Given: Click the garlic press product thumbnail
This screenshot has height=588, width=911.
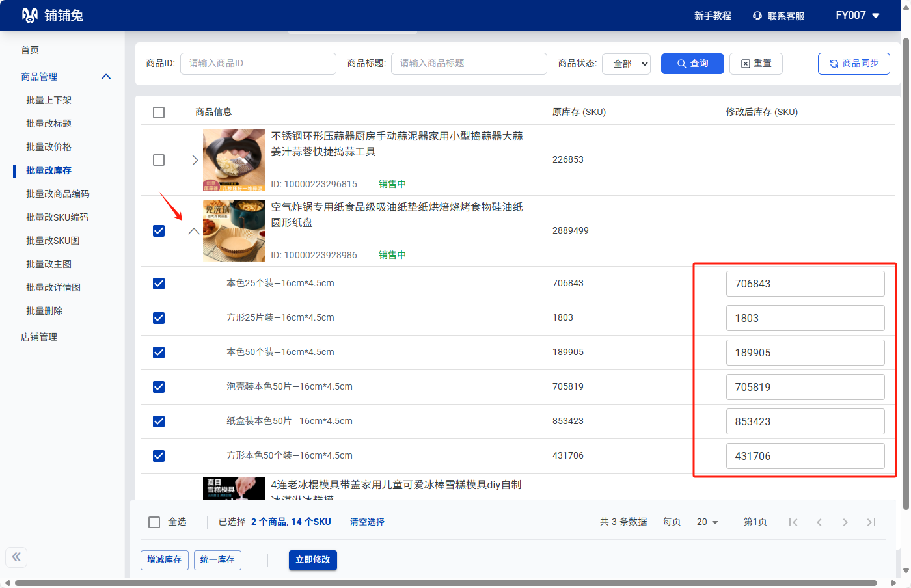Looking at the screenshot, I should click(x=234, y=160).
